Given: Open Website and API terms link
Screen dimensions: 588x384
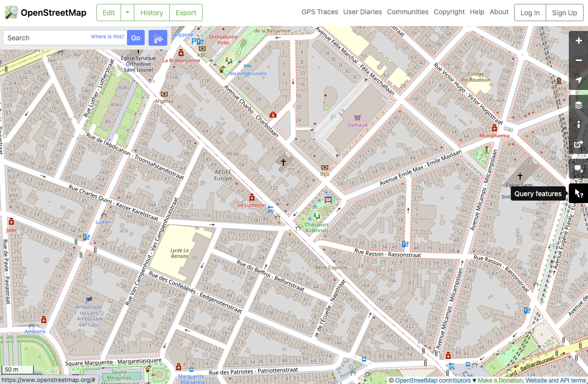Looking at the screenshot, I should click(556, 380).
